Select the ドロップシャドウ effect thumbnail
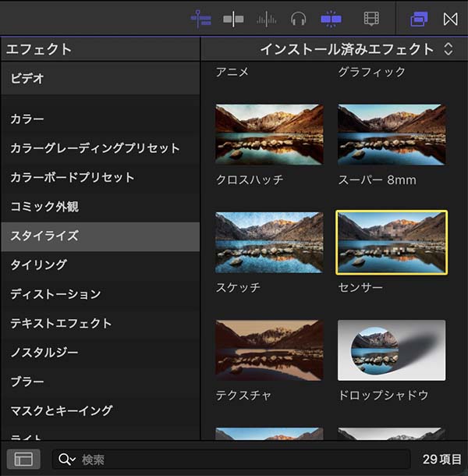Viewport: 468px width, 476px height. pos(392,350)
